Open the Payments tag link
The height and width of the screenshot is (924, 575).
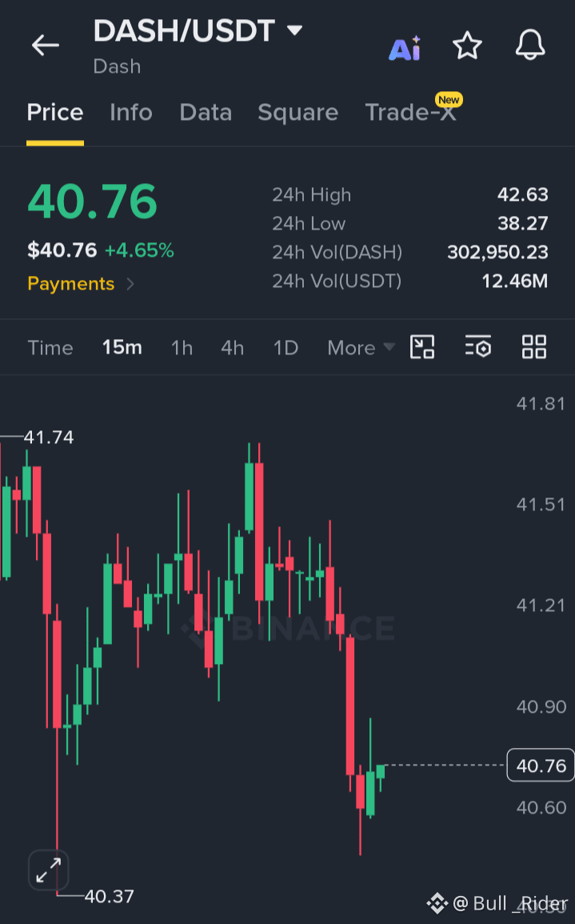pyautogui.click(x=70, y=284)
